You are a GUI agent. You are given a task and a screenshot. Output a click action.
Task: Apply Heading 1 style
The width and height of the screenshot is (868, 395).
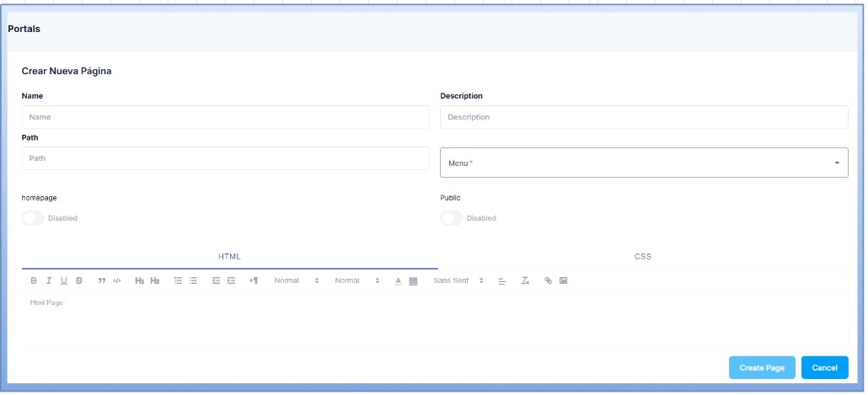point(139,280)
